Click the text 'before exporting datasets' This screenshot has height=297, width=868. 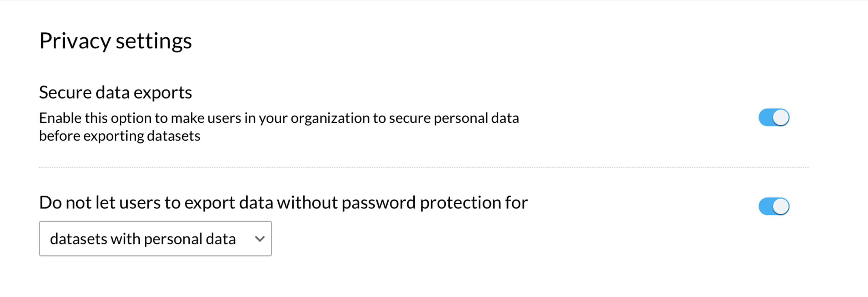click(120, 136)
